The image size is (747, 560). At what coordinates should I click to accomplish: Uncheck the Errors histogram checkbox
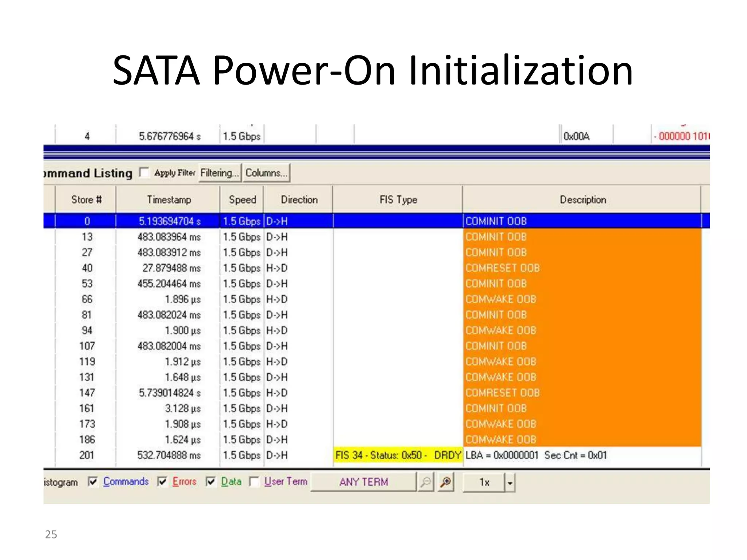162,482
